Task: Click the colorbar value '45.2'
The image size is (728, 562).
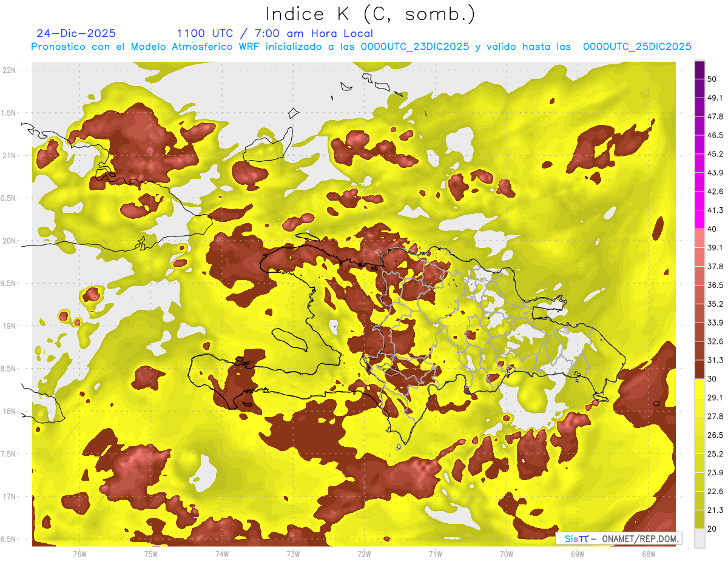Action: (715, 154)
